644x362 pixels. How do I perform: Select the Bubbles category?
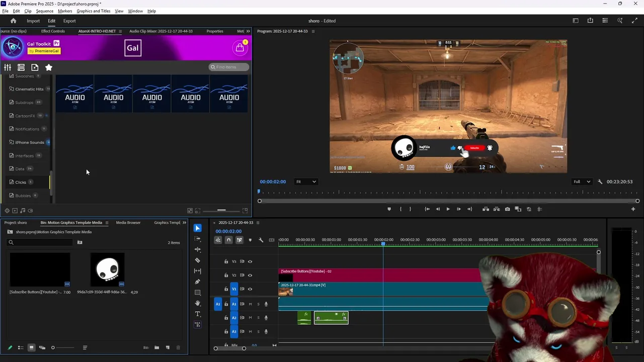click(23, 196)
